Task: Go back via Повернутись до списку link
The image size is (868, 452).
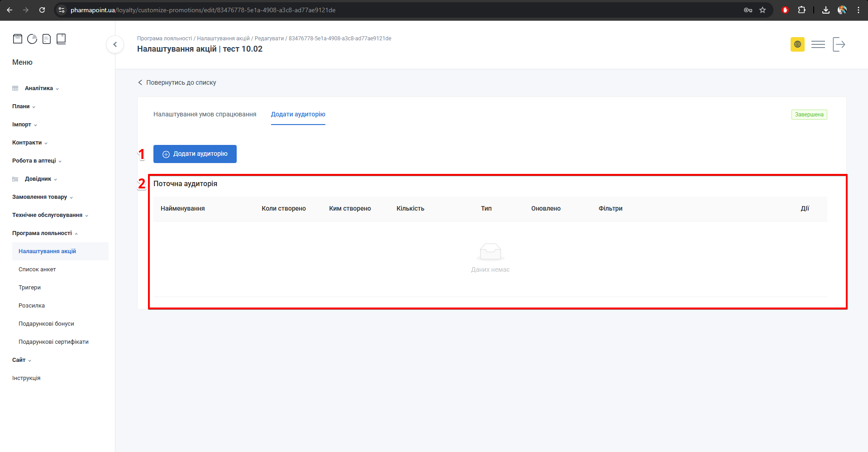Action: tap(177, 82)
